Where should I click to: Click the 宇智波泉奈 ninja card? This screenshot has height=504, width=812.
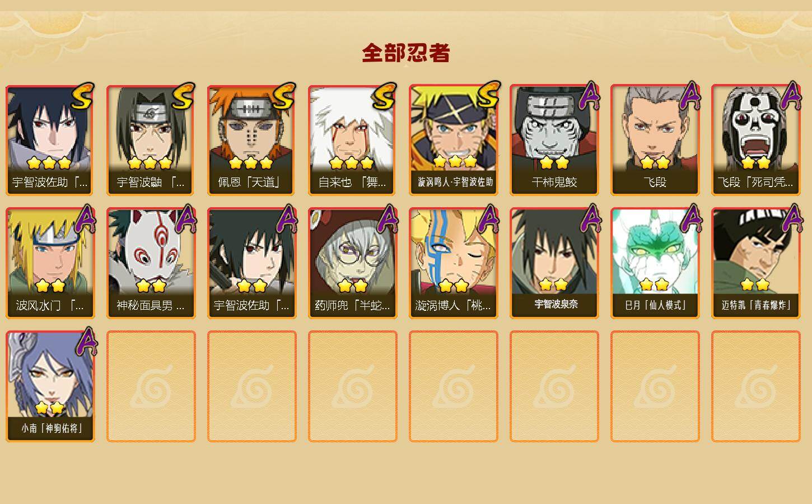(x=554, y=263)
